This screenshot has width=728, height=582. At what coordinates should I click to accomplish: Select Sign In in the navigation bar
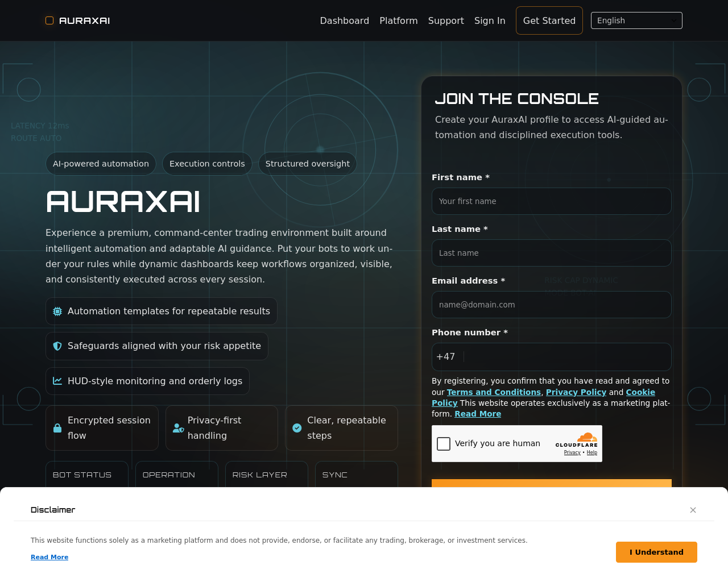[490, 20]
